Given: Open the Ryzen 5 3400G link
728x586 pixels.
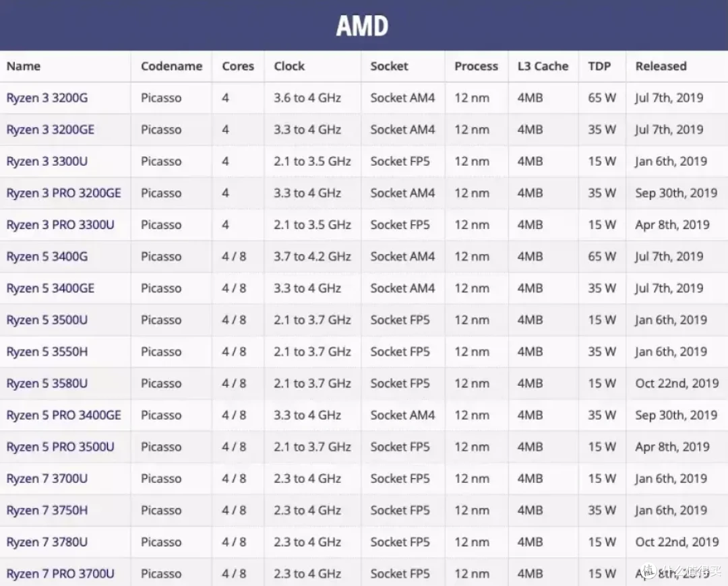Looking at the screenshot, I should [x=47, y=257].
